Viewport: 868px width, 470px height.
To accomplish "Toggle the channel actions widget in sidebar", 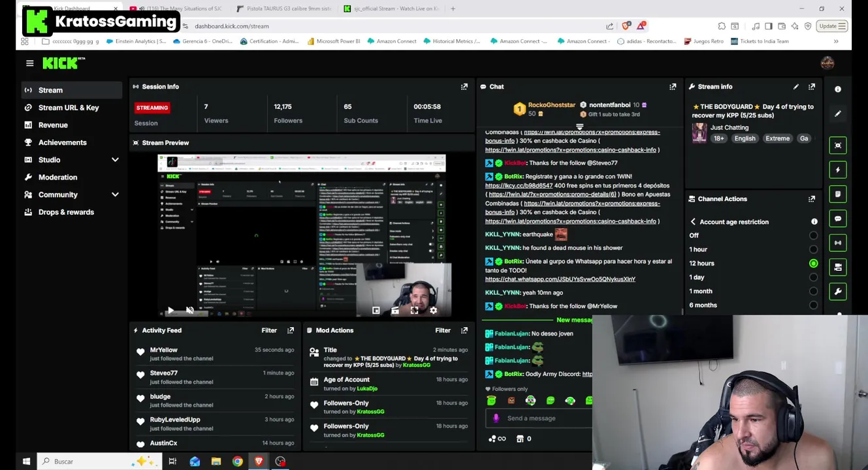I will click(838, 267).
